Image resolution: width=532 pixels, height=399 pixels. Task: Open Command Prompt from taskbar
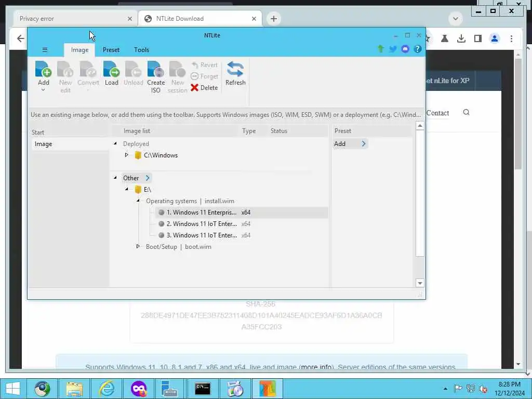(x=203, y=389)
